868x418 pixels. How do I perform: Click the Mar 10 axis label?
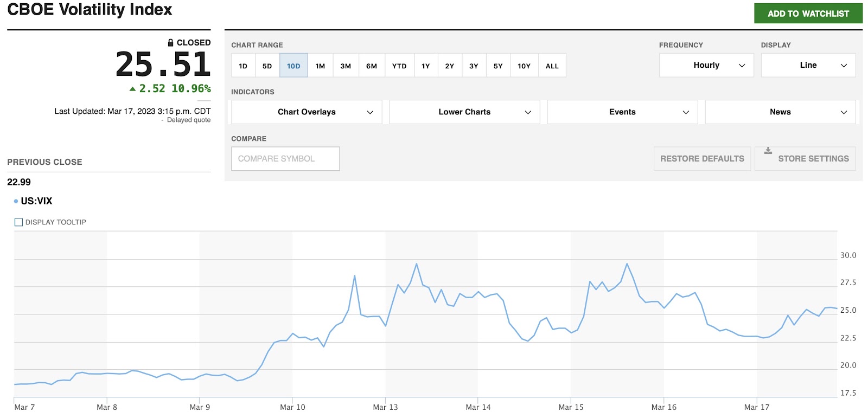[x=292, y=407]
